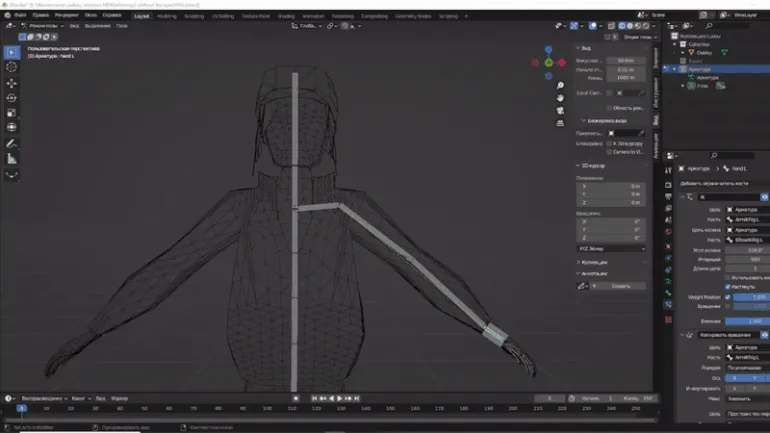Expand the Коллекции section in sidebar
The height and width of the screenshot is (433, 770).
(595, 262)
